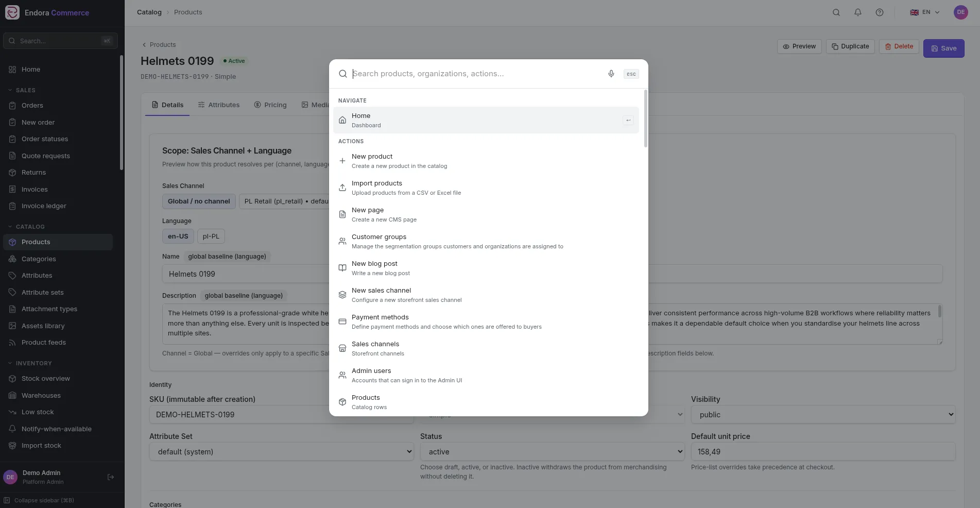Click the Preview button
This screenshot has height=508, width=980.
click(x=799, y=46)
